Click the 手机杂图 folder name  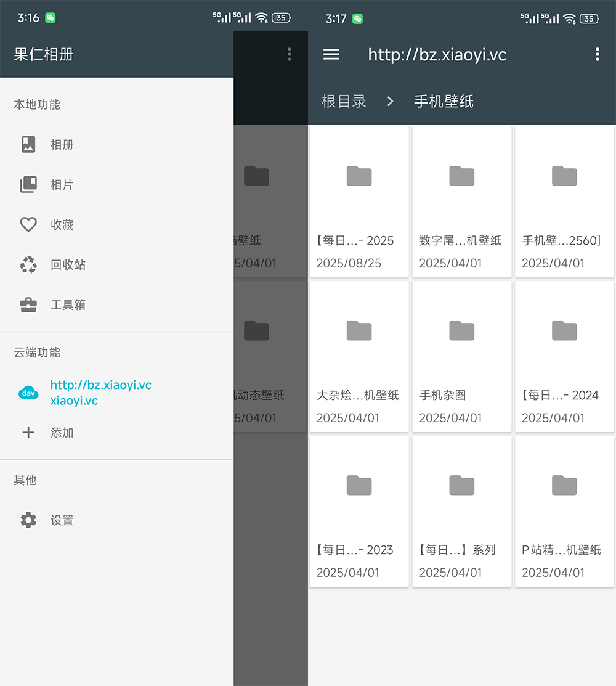442,395
